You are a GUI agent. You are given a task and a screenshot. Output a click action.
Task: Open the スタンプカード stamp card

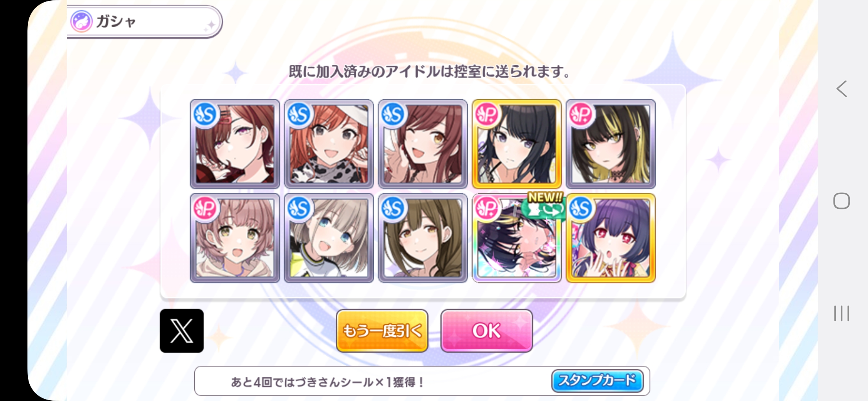tap(597, 381)
